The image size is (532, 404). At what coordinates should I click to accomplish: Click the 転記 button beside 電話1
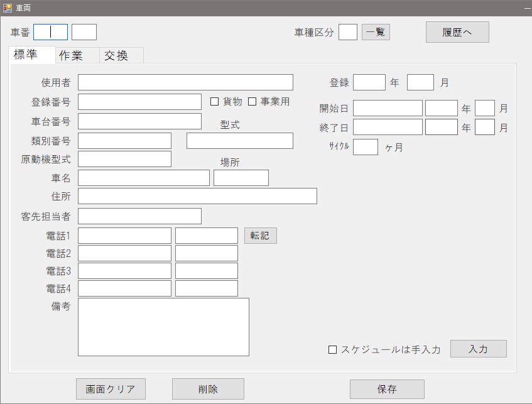[260, 236]
